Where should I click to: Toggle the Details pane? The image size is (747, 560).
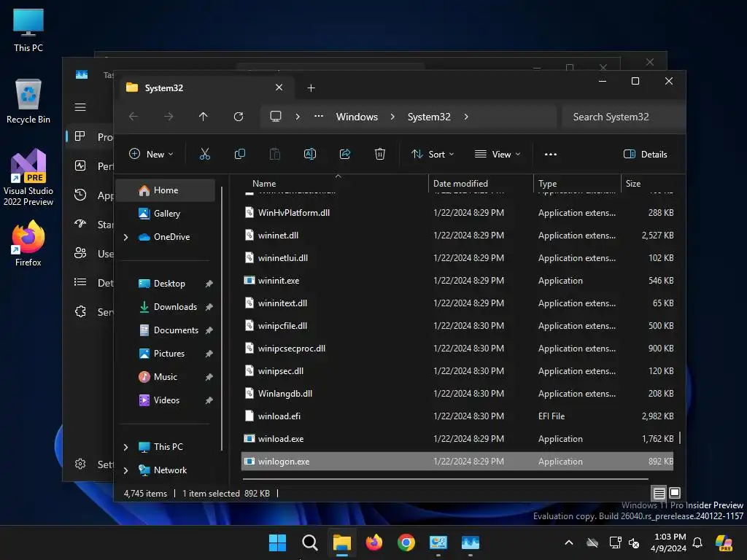(646, 155)
